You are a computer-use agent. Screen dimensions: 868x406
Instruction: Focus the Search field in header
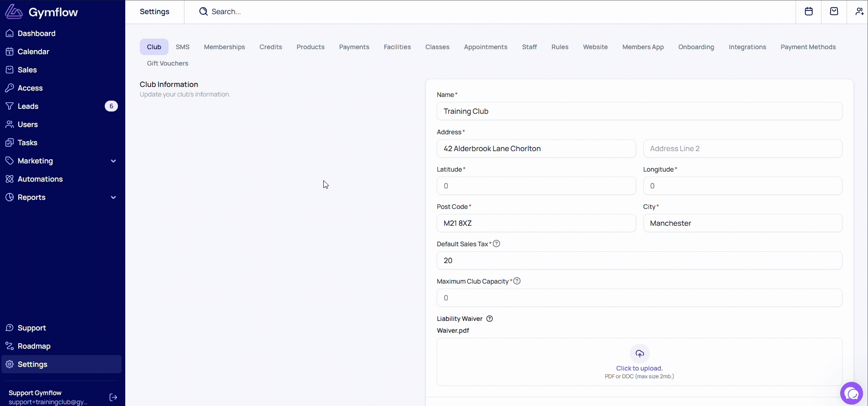[x=273, y=12]
